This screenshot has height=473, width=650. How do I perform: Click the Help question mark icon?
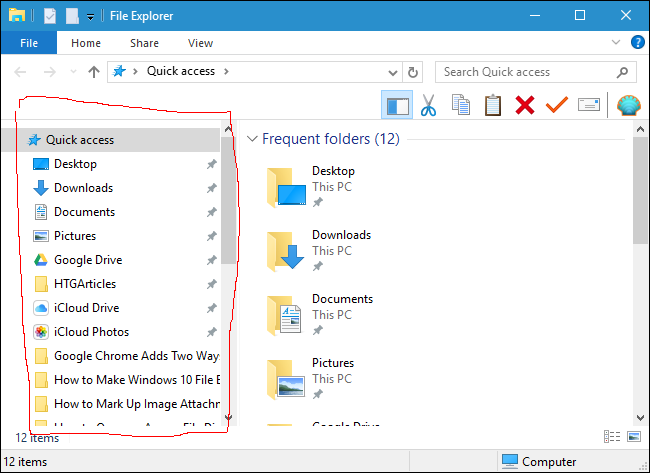pyautogui.click(x=638, y=42)
